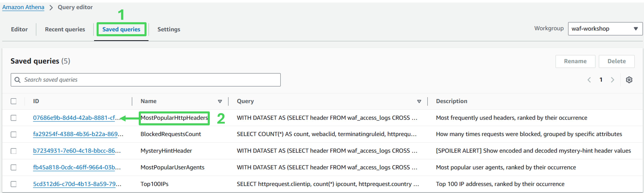Sort by the Query column arrow

click(419, 101)
